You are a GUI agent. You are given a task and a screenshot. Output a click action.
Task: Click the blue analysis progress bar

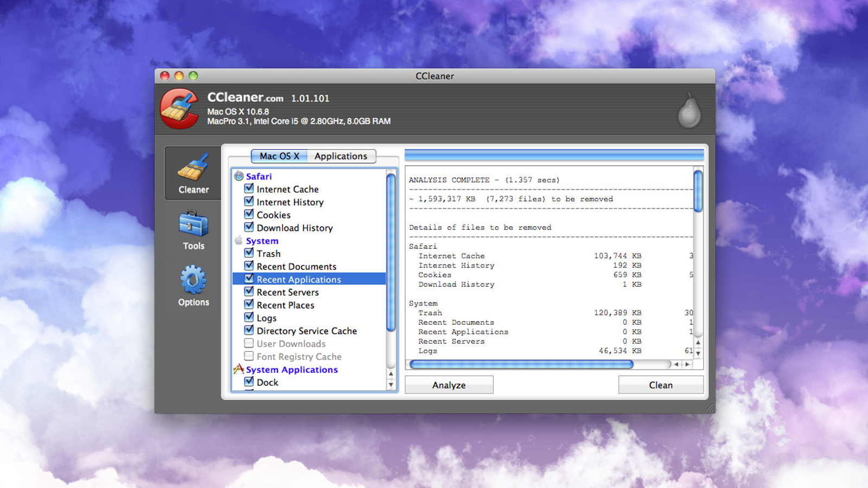554,155
